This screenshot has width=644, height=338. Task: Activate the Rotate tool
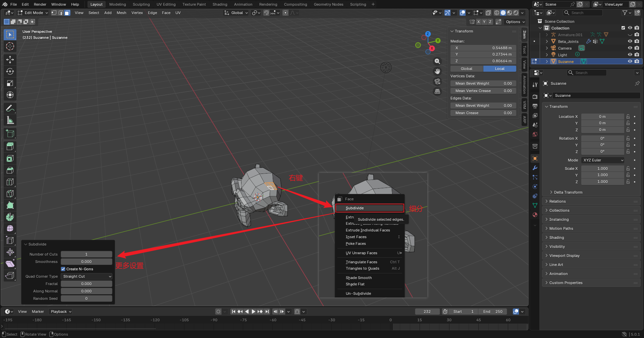10,71
